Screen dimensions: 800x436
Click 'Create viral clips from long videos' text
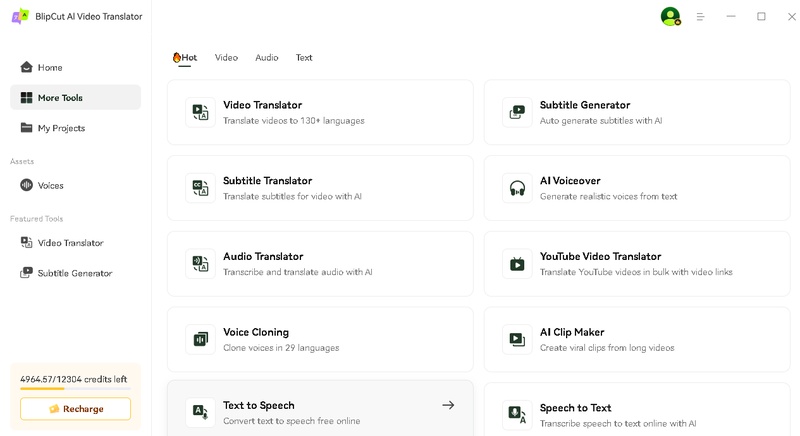point(607,348)
